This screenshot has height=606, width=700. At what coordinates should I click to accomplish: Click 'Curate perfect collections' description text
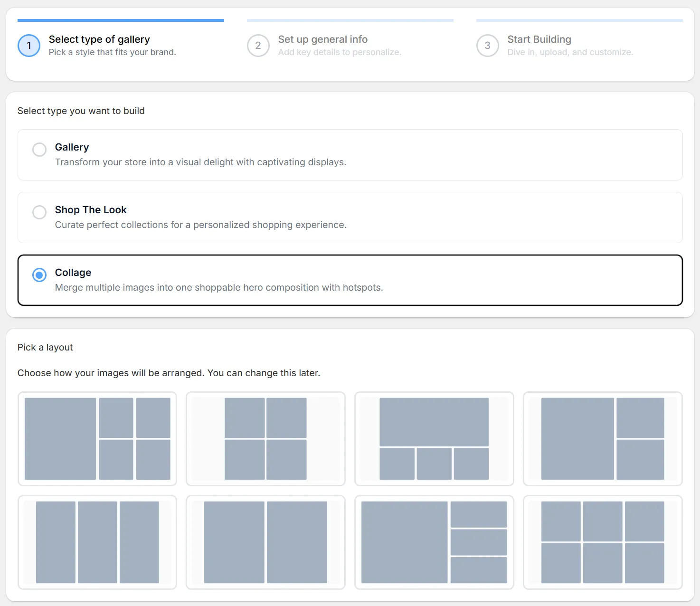pos(200,225)
